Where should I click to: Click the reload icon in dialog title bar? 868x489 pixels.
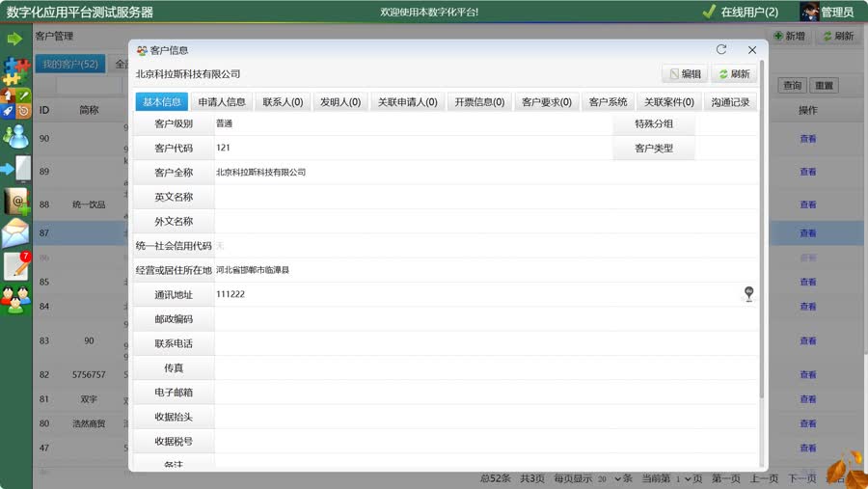click(721, 49)
